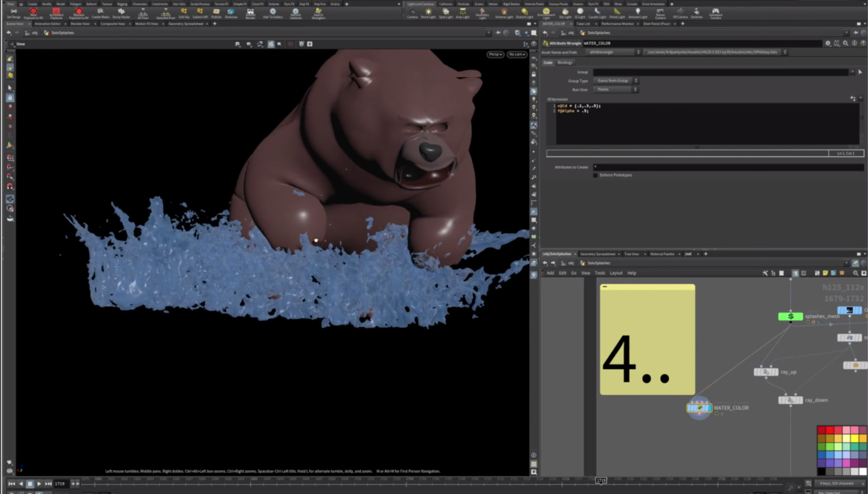Viewport: 868px width, 494px height.
Task: Pick the yellow swatch in the color palette
Action: 854,439
